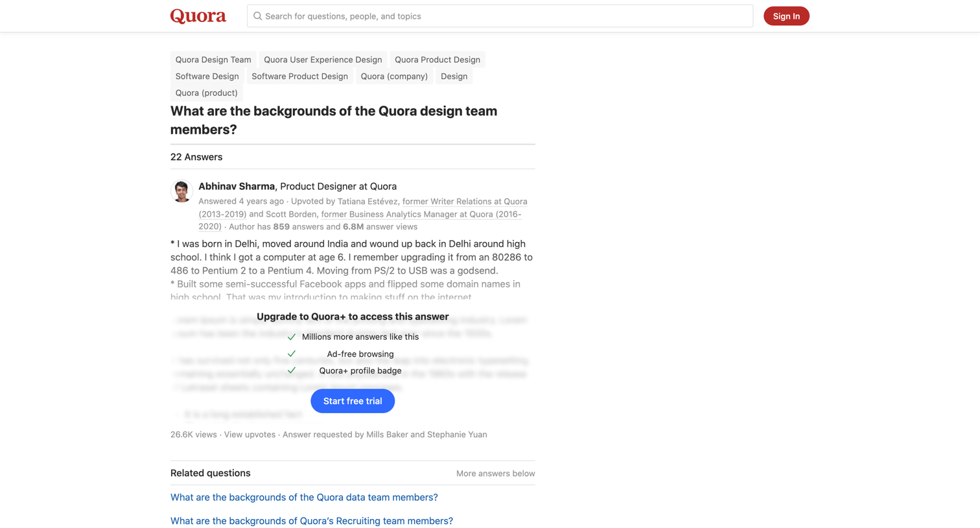The height and width of the screenshot is (528, 980).
Task: Open Tatiana Estévez upvoter link
Action: point(367,201)
